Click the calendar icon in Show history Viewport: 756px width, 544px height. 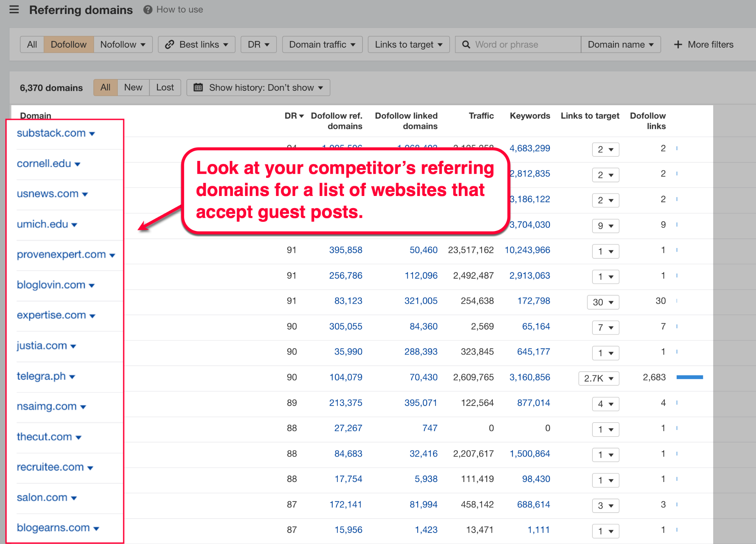[x=198, y=87]
